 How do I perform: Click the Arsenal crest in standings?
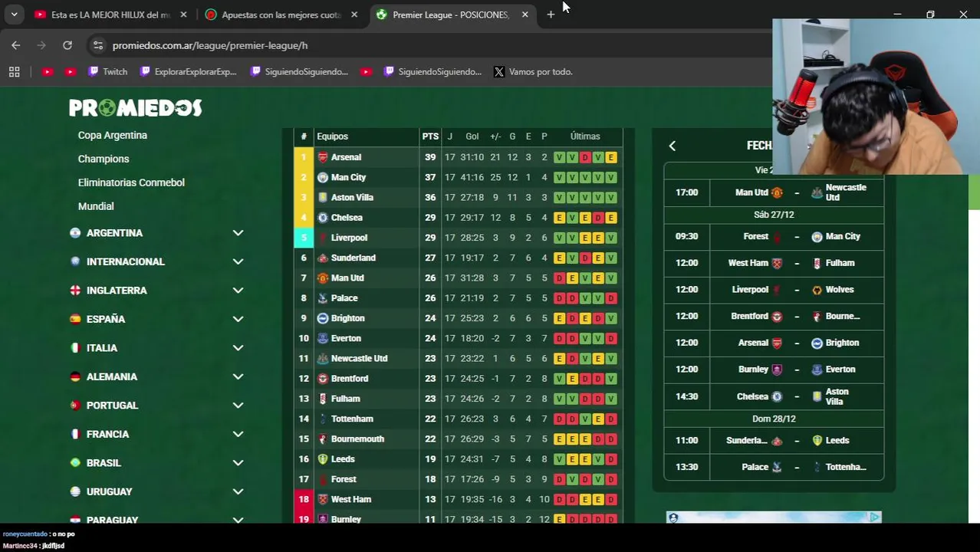[x=323, y=157]
